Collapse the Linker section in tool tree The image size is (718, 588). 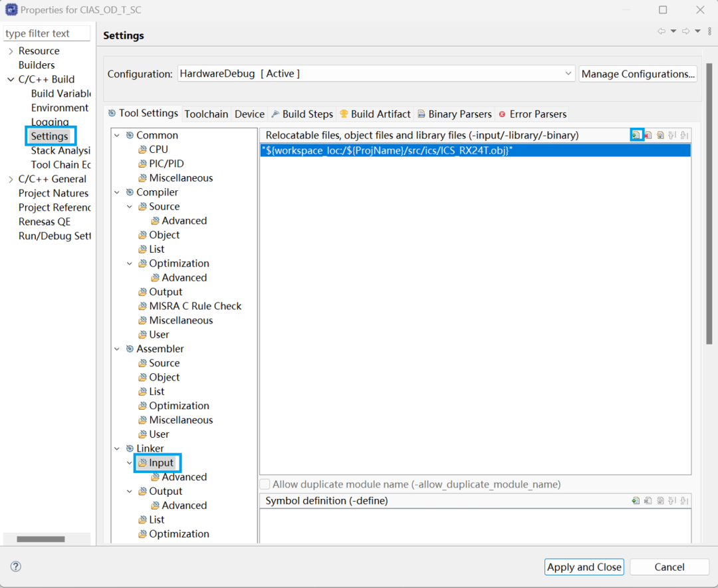(x=117, y=448)
